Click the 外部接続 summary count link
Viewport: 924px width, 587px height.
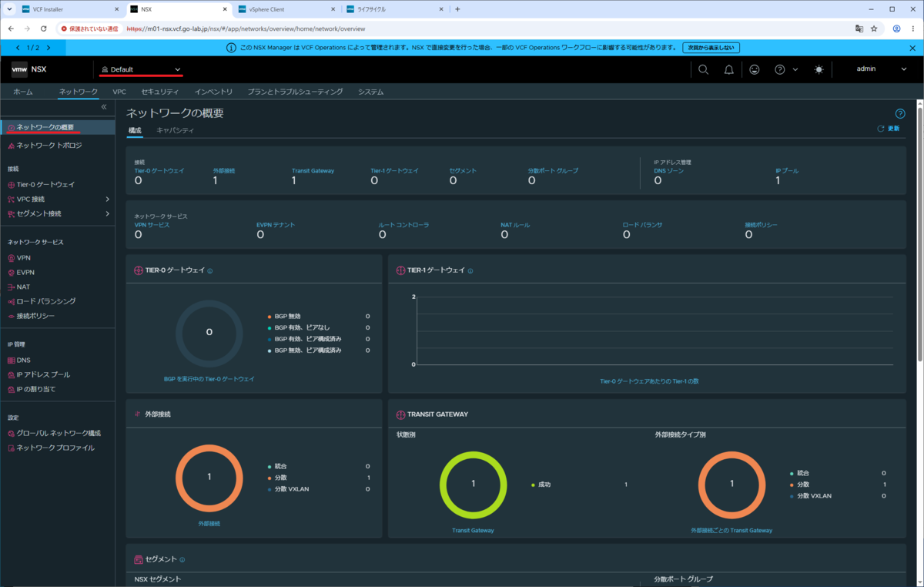(x=224, y=170)
